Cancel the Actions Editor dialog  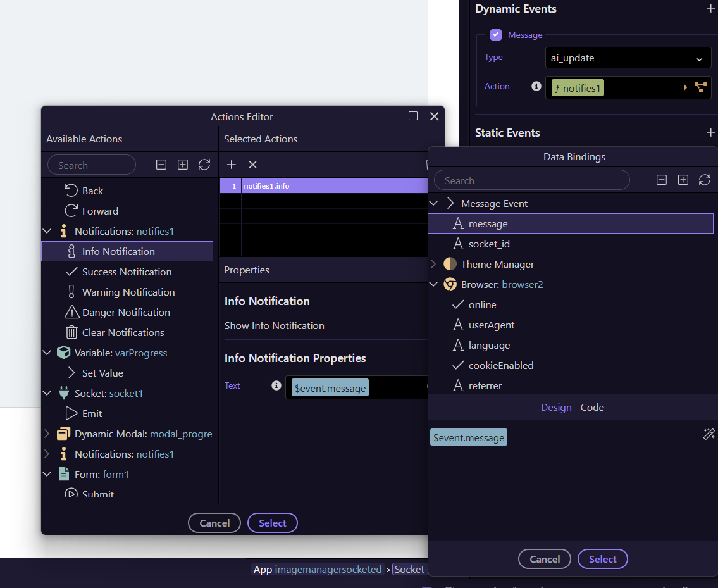(214, 523)
